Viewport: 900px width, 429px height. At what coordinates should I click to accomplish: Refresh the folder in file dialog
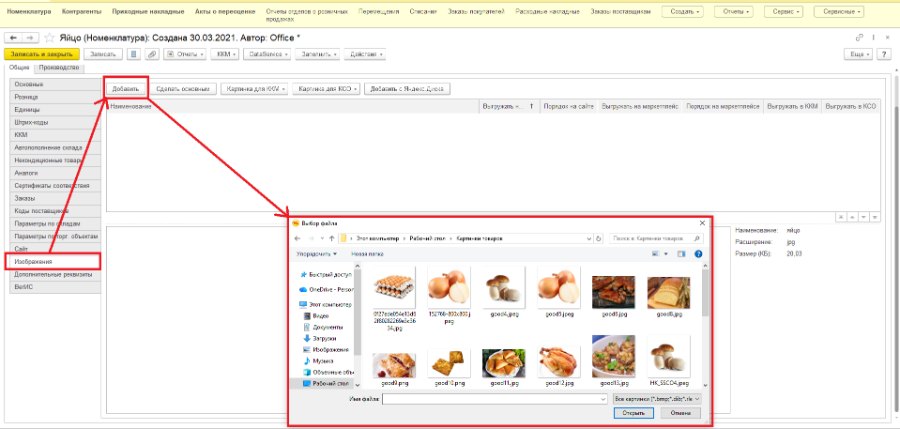tap(599, 238)
